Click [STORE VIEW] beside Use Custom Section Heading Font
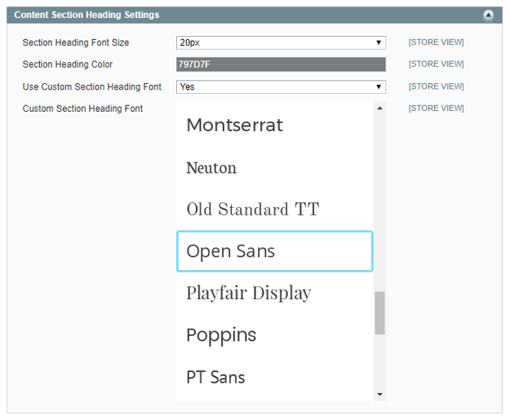510x420 pixels. (437, 86)
